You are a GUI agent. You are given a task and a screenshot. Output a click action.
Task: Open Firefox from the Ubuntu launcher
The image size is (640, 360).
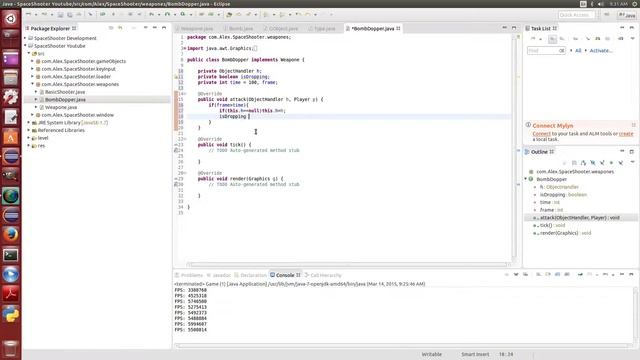tap(11, 235)
